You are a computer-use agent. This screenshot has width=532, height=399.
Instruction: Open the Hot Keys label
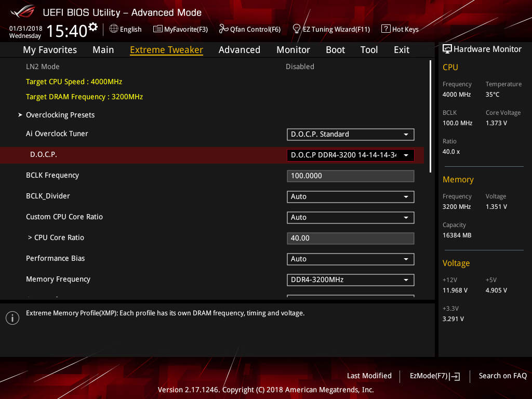point(405,30)
